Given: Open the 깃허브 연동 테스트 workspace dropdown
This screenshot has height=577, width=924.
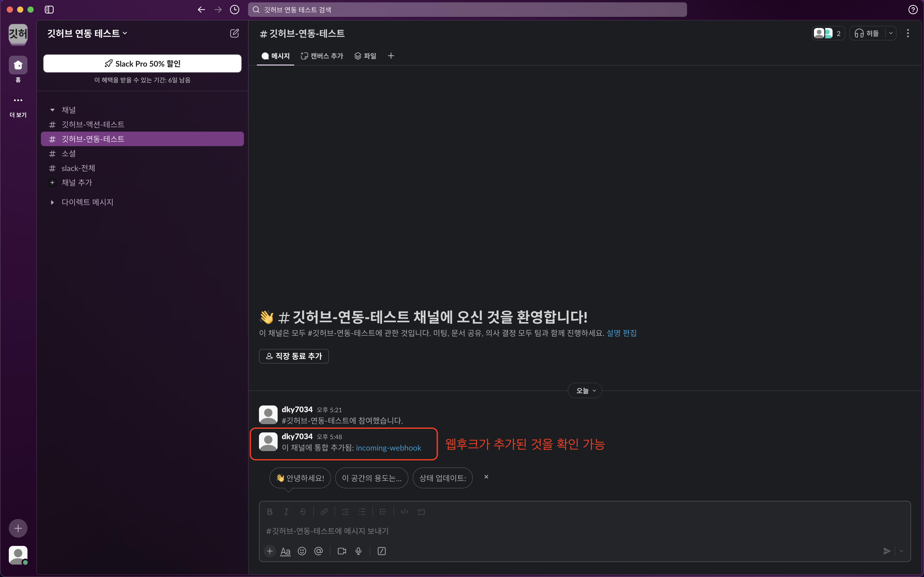Looking at the screenshot, I should [87, 34].
